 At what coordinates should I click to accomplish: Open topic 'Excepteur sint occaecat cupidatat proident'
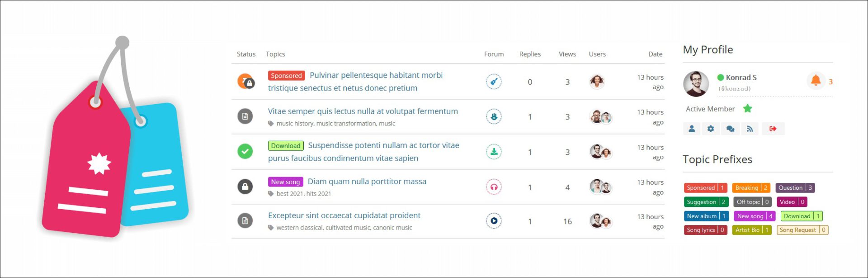(x=344, y=216)
